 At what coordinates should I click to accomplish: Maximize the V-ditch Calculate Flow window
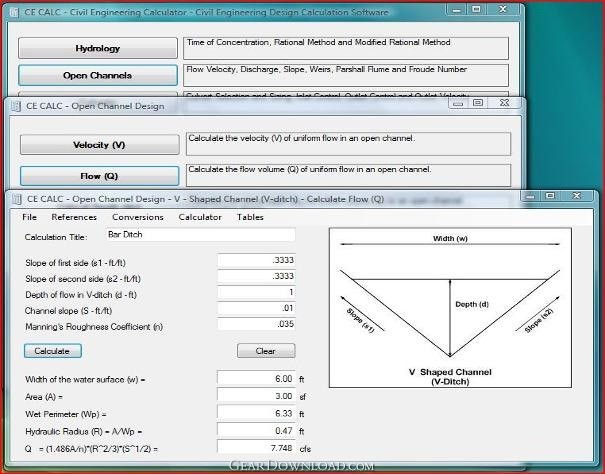(x=551, y=196)
